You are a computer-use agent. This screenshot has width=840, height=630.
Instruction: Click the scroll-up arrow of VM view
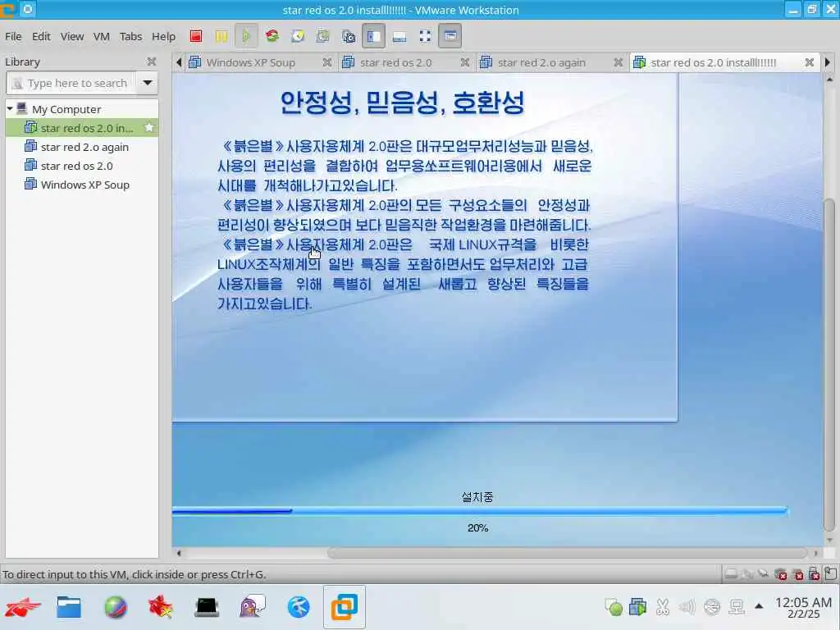pyautogui.click(x=829, y=80)
